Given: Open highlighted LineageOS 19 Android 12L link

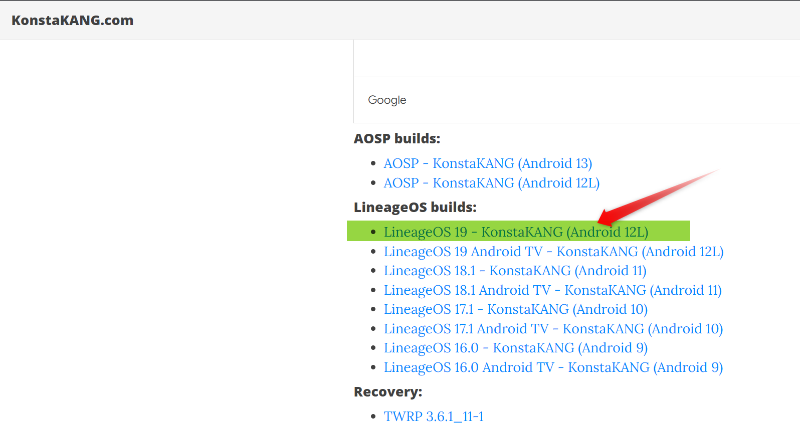Looking at the screenshot, I should (x=516, y=232).
